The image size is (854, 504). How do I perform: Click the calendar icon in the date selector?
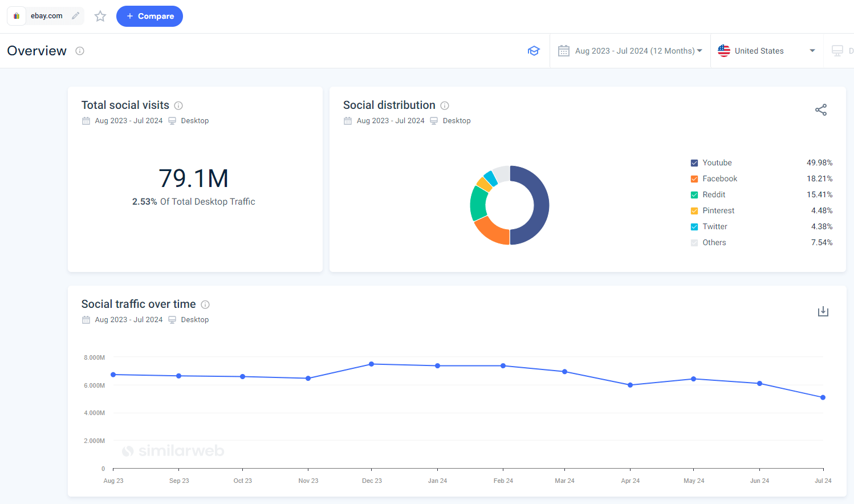pyautogui.click(x=564, y=51)
